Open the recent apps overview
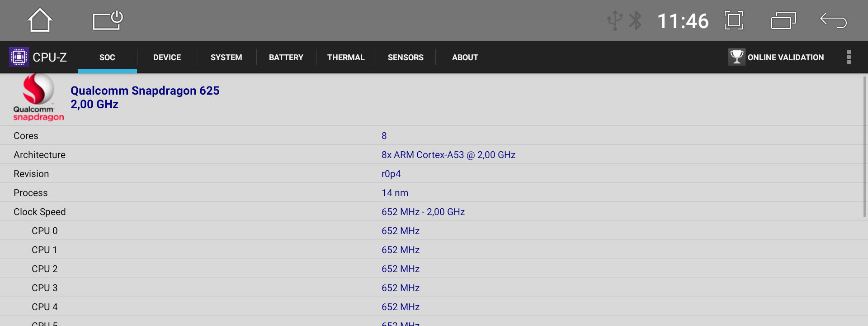868x326 pixels. (x=783, y=20)
